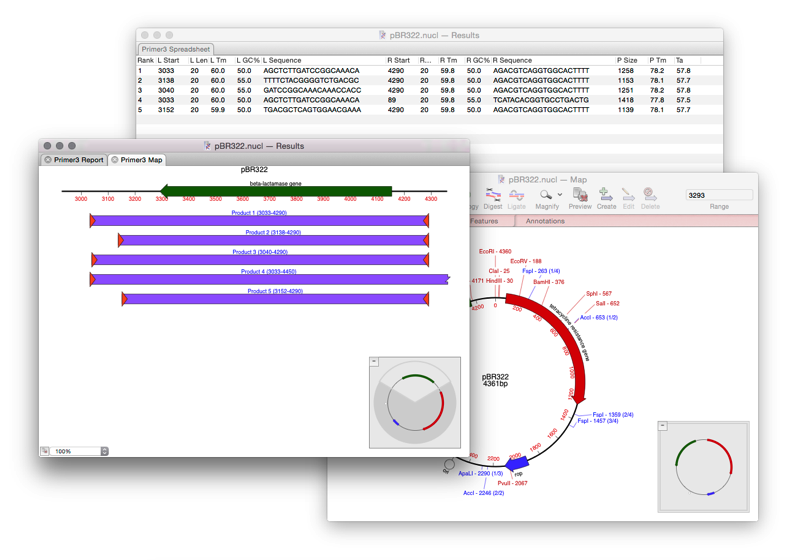
Task: Click the Range input field showing 3293
Action: click(718, 195)
